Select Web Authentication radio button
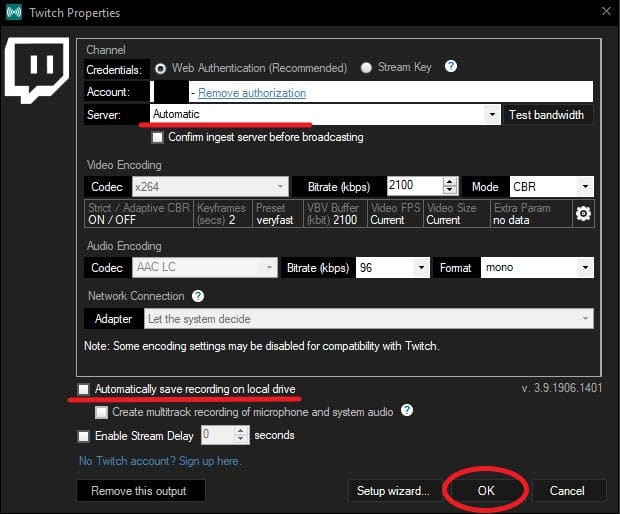This screenshot has width=620, height=514. click(x=160, y=68)
